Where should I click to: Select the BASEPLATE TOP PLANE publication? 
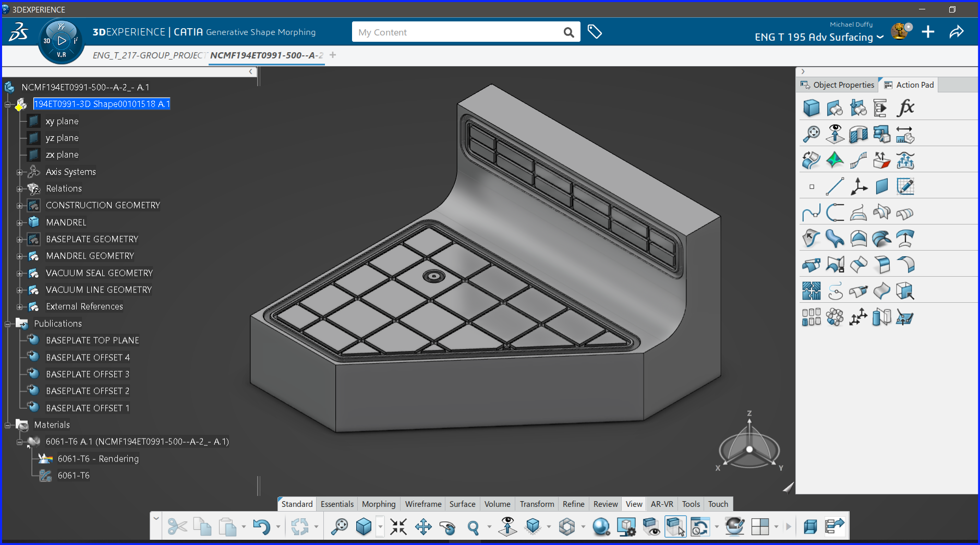[92, 340]
